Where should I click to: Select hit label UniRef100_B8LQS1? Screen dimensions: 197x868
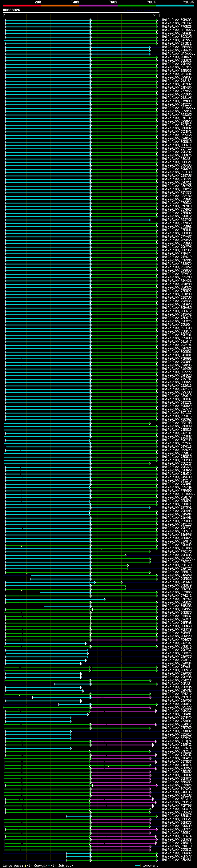177,61
